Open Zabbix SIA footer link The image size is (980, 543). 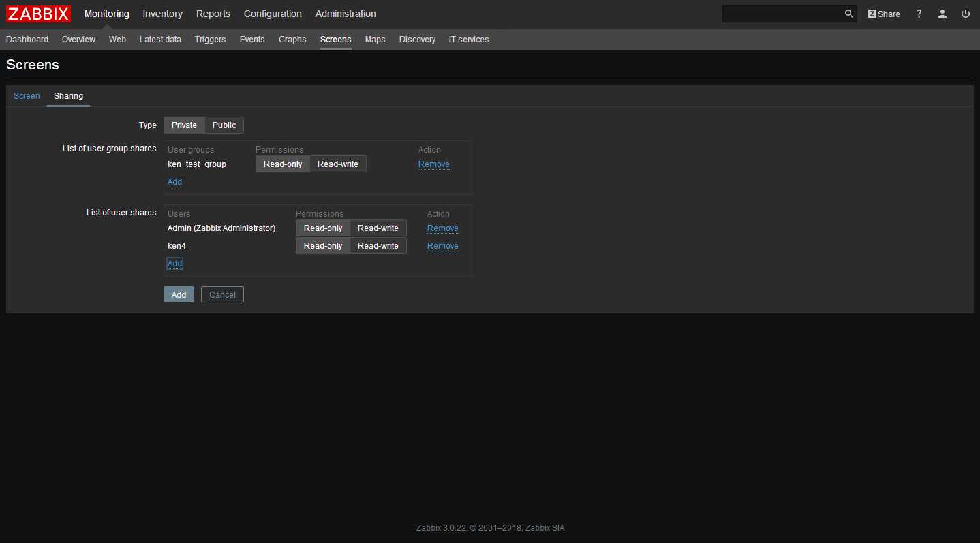pyautogui.click(x=545, y=528)
